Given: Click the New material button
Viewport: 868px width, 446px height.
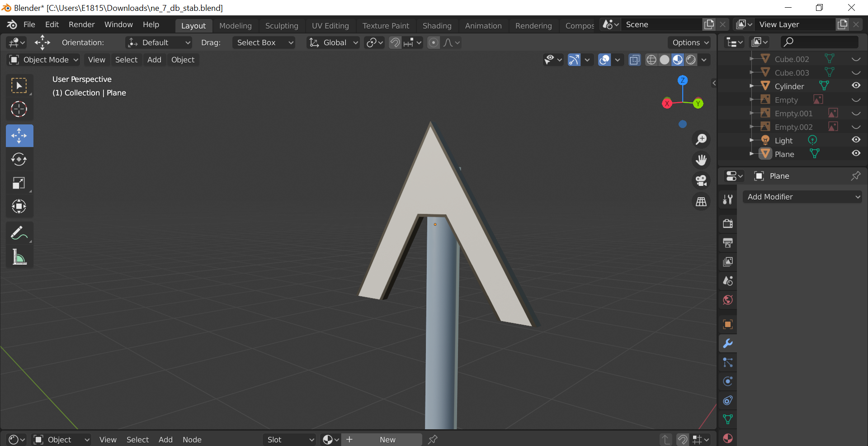Looking at the screenshot, I should coord(387,440).
